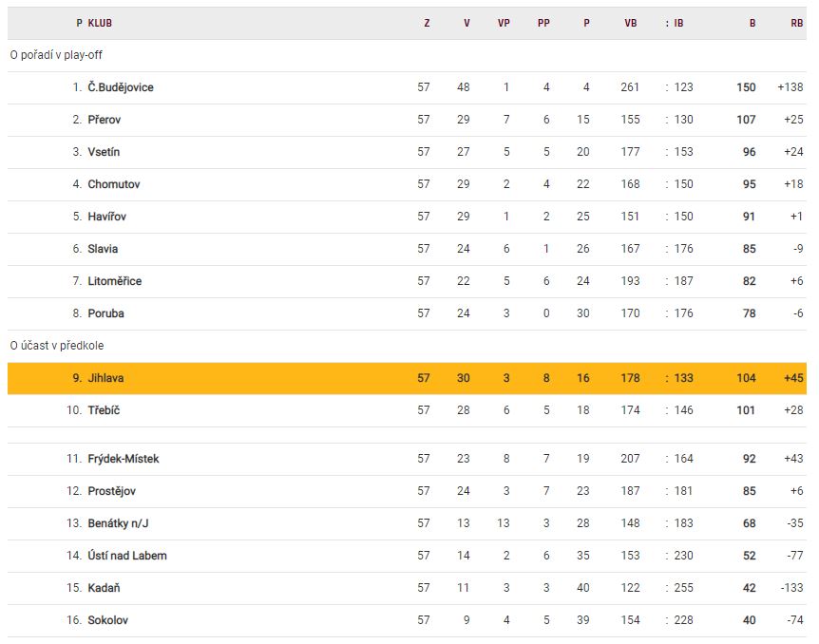Open the Ústí nad Labem team
This screenshot has height=644, width=819.
[127, 556]
